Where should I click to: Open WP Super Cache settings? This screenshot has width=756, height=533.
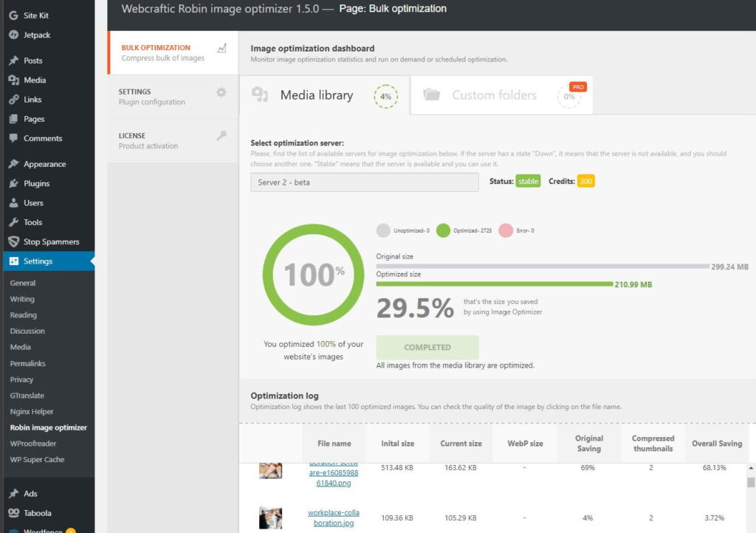coord(37,459)
